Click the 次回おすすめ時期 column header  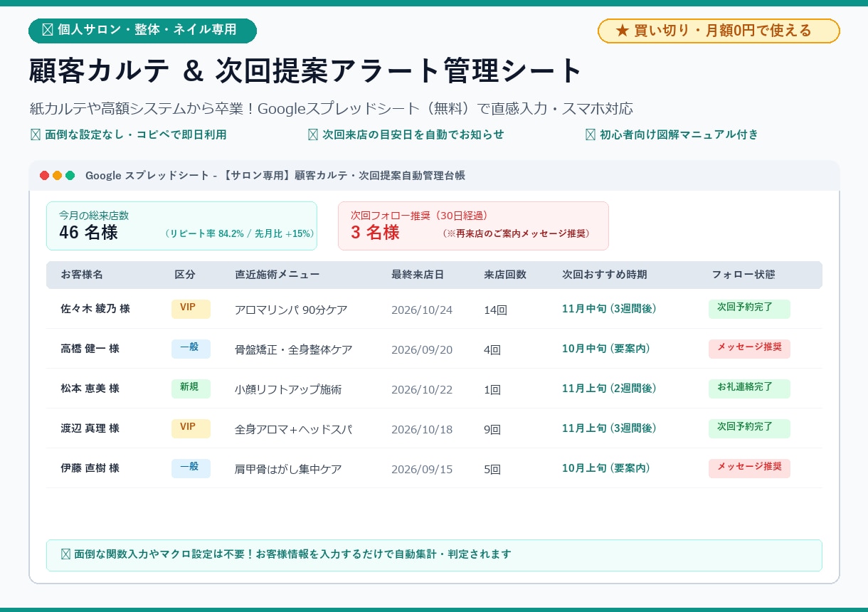pyautogui.click(x=605, y=275)
